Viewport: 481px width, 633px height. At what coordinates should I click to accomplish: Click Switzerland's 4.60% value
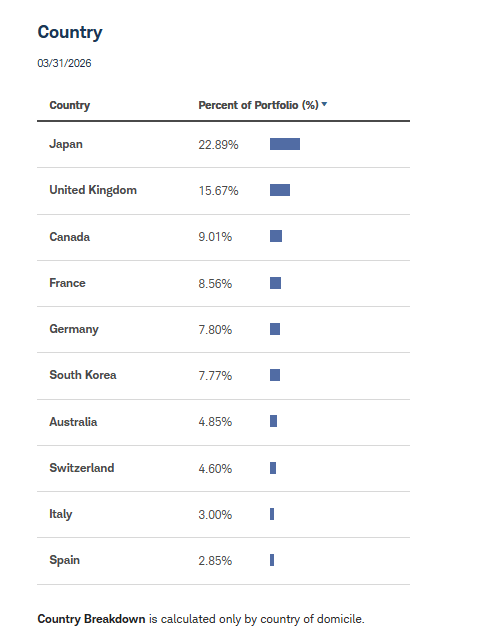tap(215, 469)
